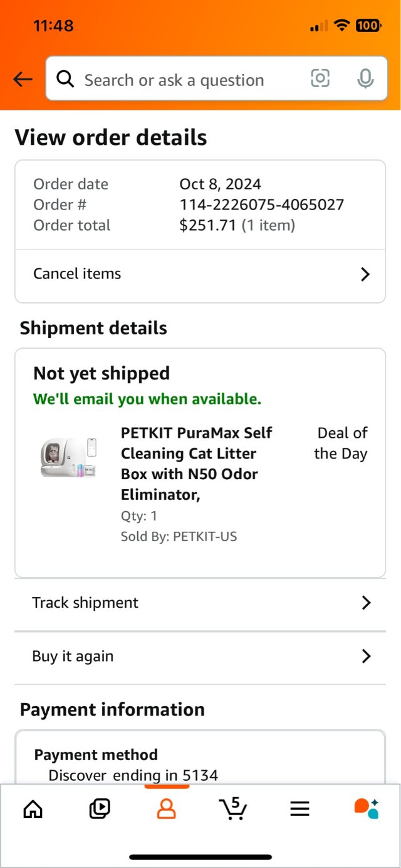Tap the magnifying glass search icon
Screen dimensions: 401x868
point(65,79)
